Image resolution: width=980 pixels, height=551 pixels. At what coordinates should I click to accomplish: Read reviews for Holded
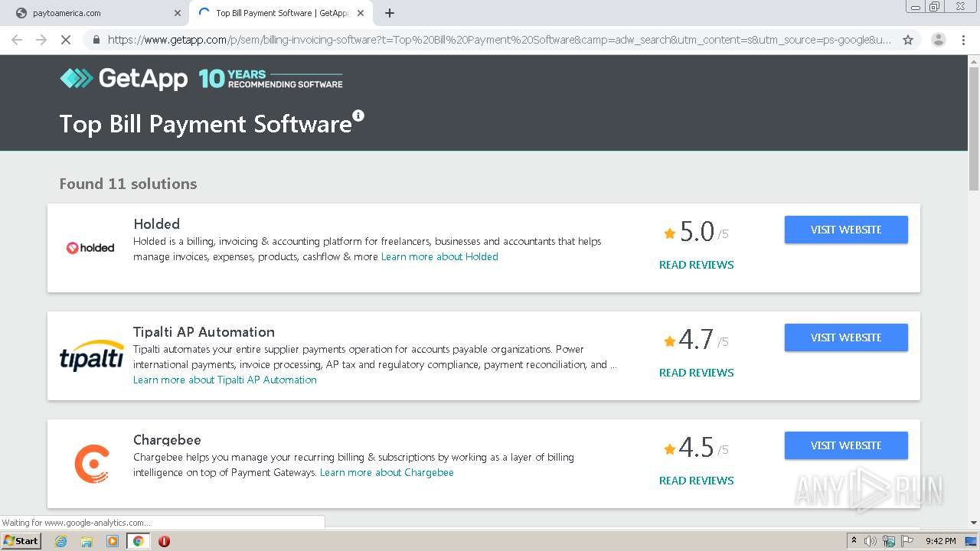(x=696, y=265)
